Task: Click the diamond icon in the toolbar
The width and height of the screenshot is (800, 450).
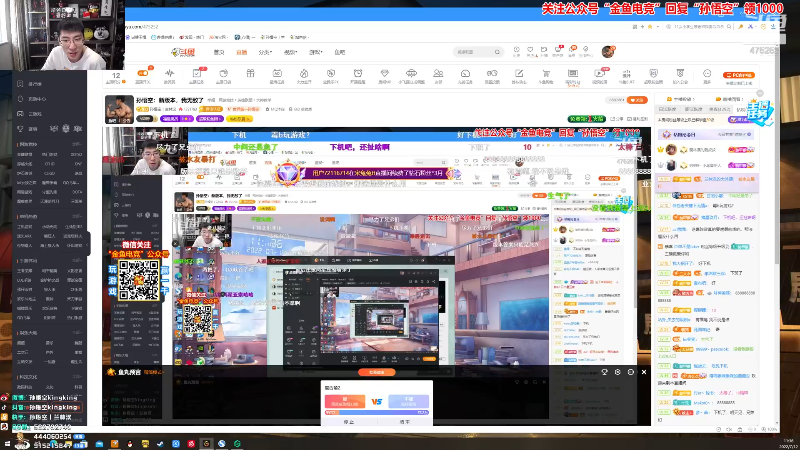Action: pos(385,73)
